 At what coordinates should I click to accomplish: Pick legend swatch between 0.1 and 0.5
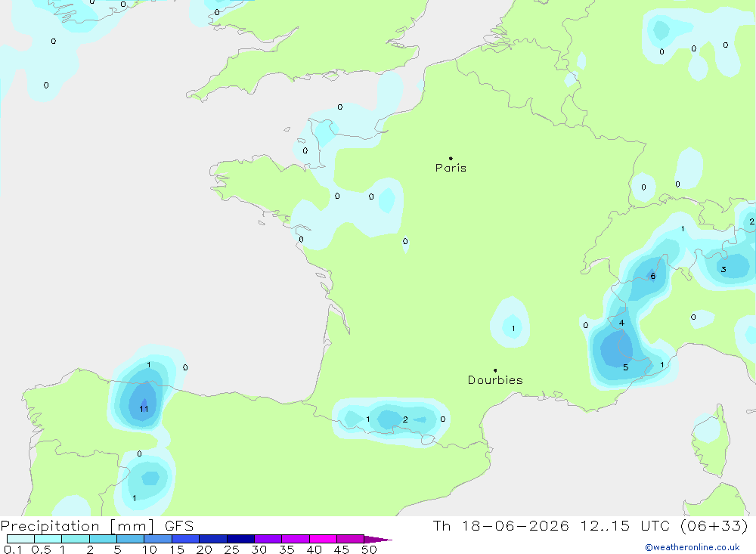20,539
